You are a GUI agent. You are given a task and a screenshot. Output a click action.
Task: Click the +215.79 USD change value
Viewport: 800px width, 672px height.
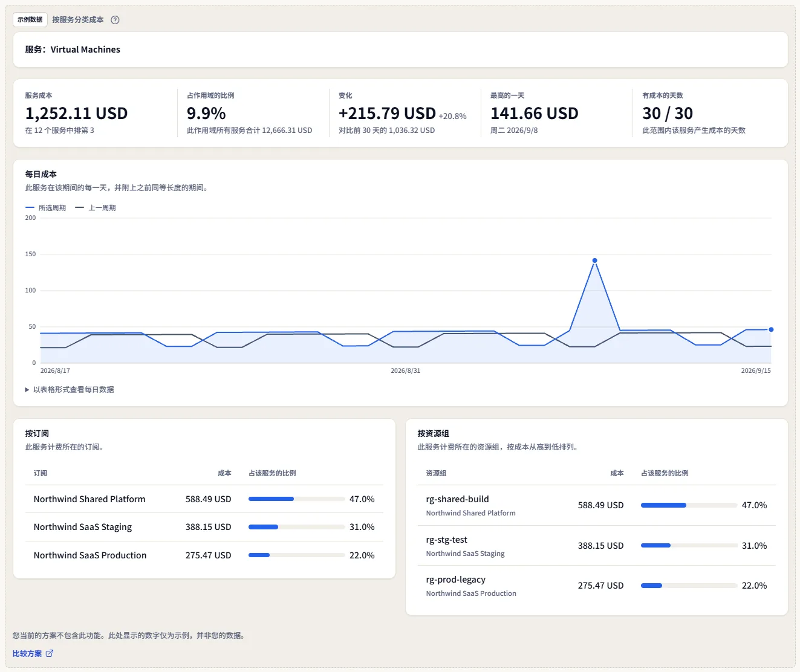[x=387, y=114]
